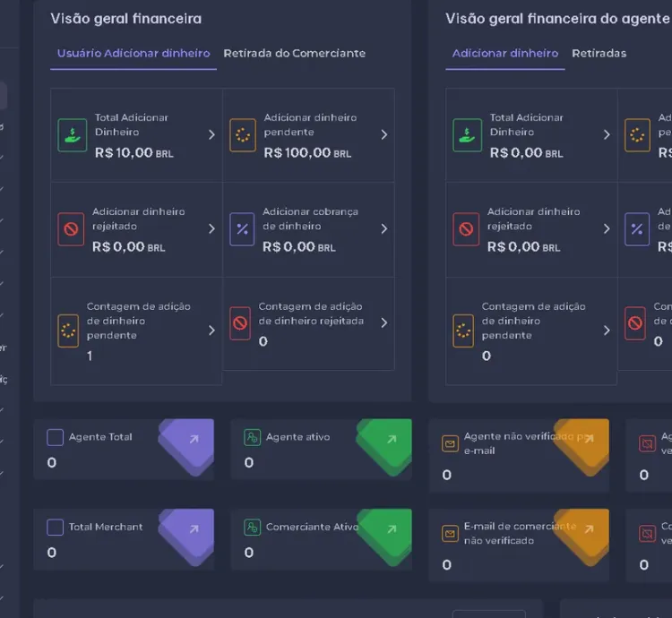Screen dimensions: 672x618
Task: Click the envelope icon beside E-mail de comerciante não verificado
Action: (x=450, y=534)
